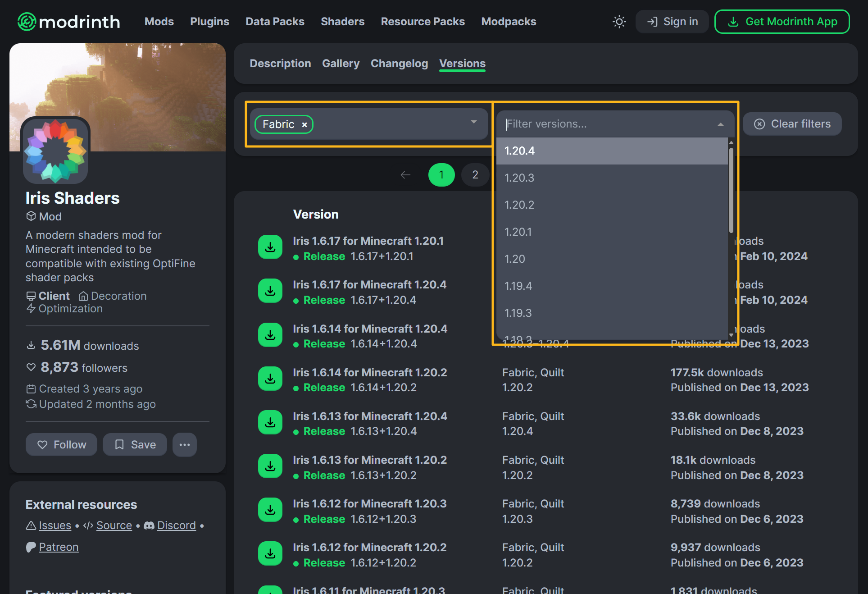Download Iris 1.6.14 for Minecraft 1.20.4

tap(270, 335)
